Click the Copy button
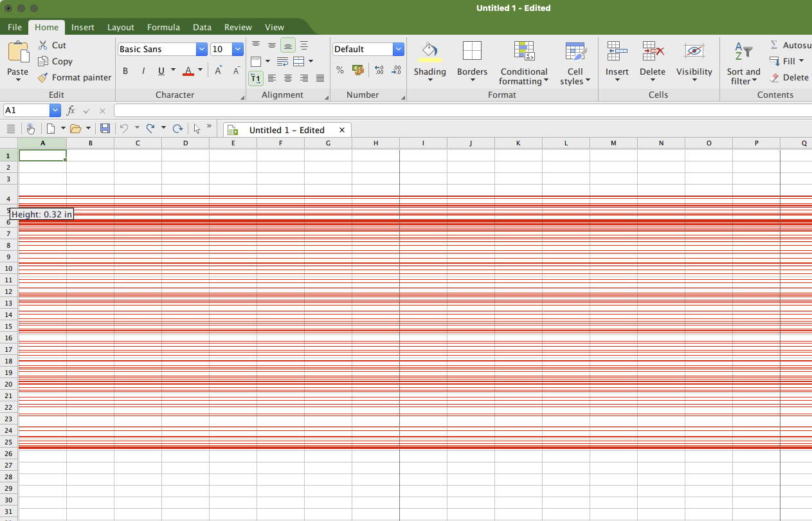Viewport: 812px width, 521px height. click(55, 61)
